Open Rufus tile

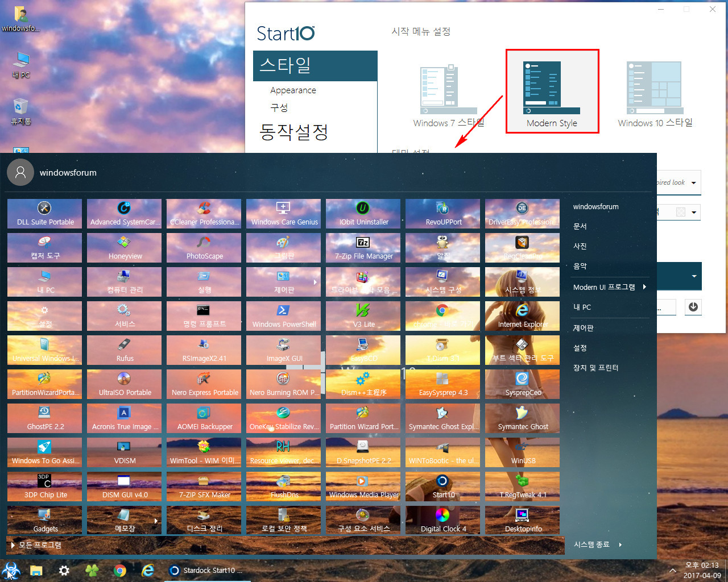click(125, 350)
